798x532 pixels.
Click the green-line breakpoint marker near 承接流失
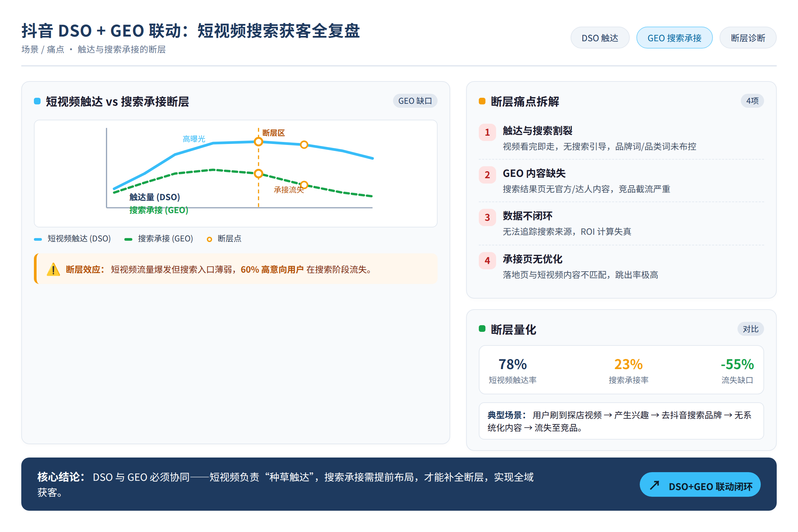304,185
